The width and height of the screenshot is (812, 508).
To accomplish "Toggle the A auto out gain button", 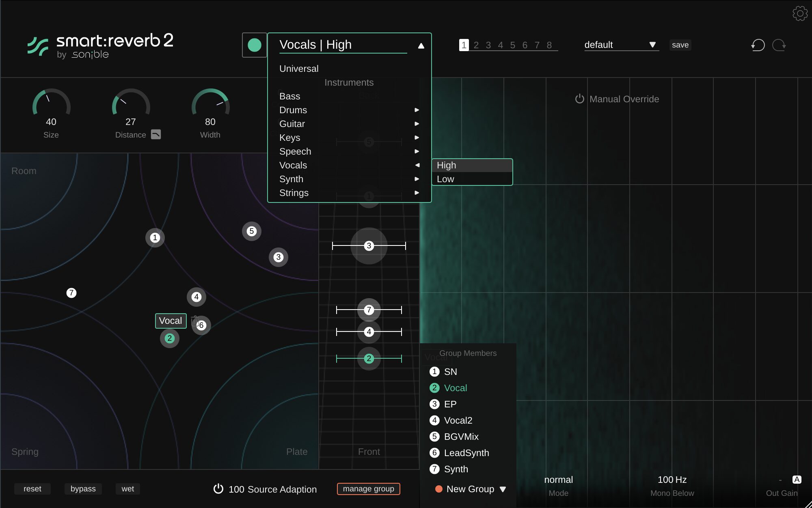I will coord(797,480).
